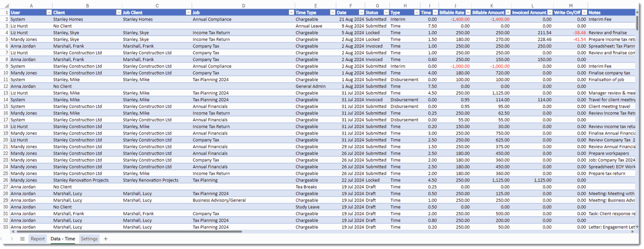Screen dimensions: 644x249
Task: Select column D header
Action: [243, 6]
